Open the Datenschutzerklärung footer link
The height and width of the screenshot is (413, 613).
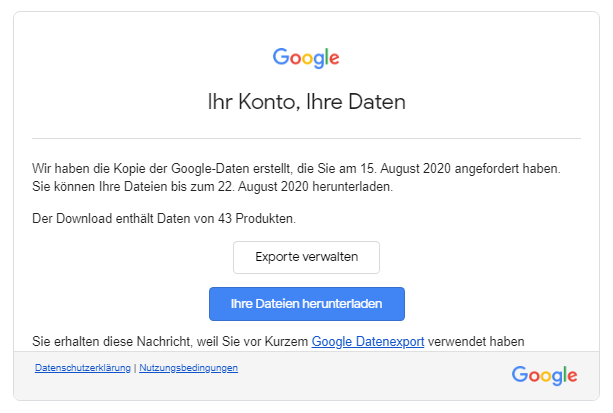point(83,368)
